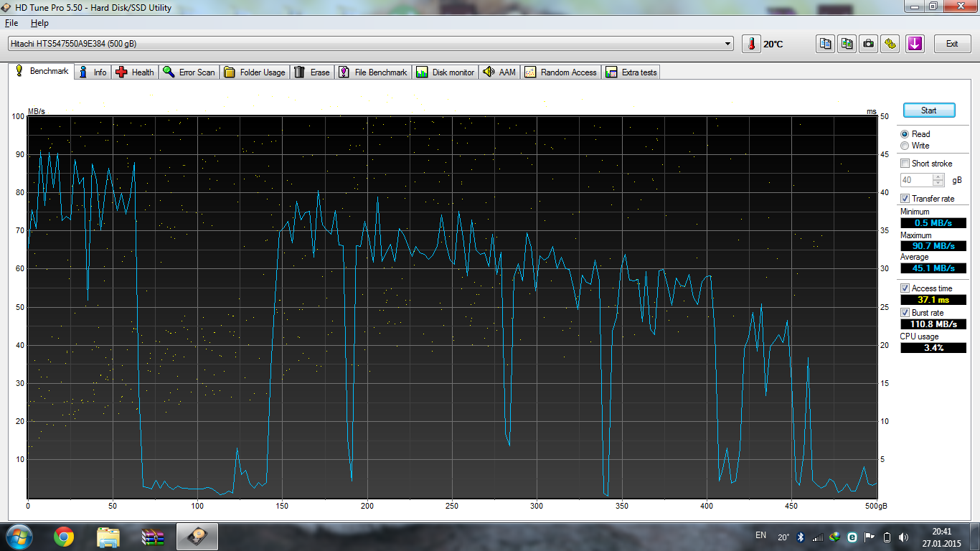
Task: Switch to the Health tab
Action: pos(135,72)
